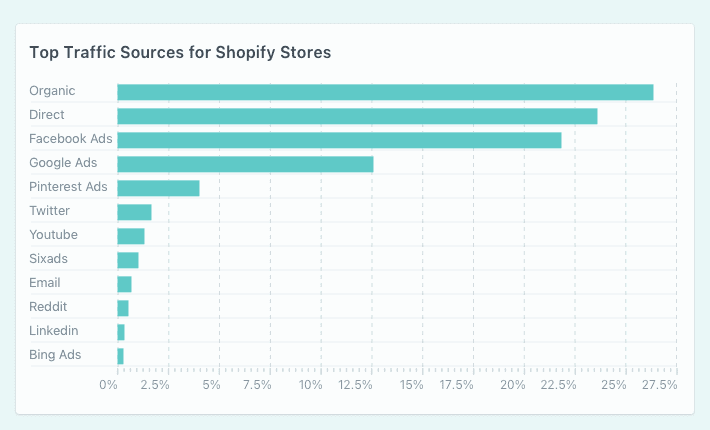Click the 12.5% axis label

tap(355, 385)
